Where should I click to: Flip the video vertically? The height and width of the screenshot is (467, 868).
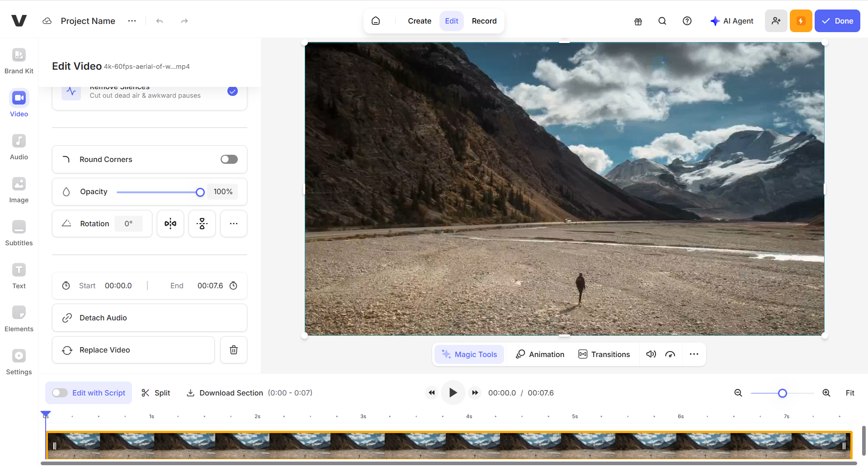pyautogui.click(x=202, y=223)
